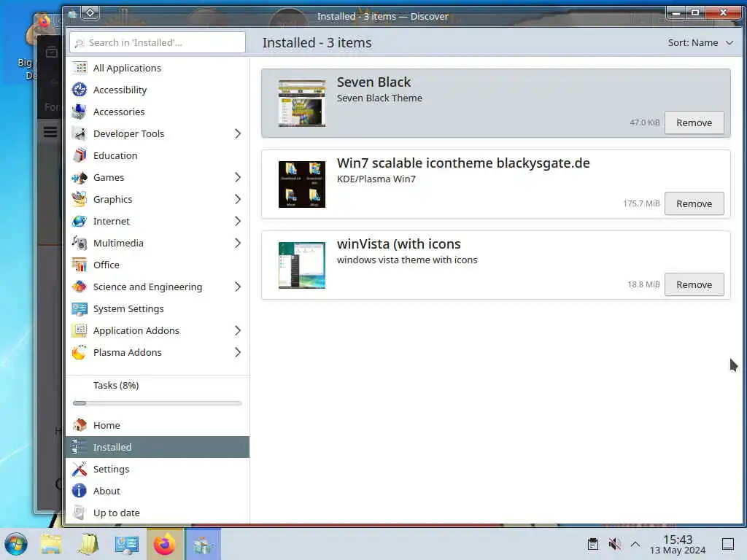
Task: Click the Home house icon
Action: tap(80, 425)
